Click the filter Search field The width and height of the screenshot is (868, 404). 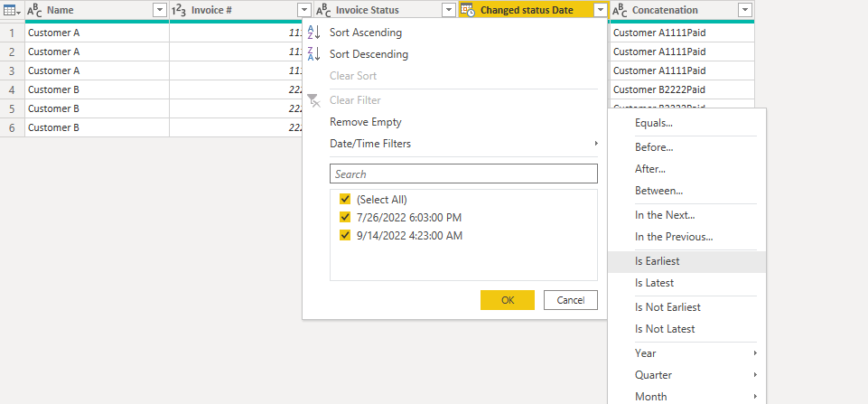point(464,174)
